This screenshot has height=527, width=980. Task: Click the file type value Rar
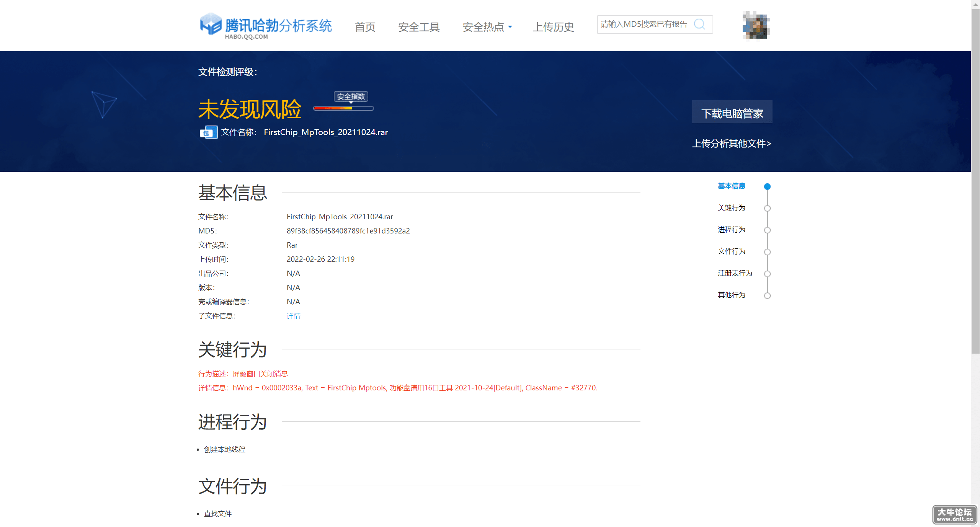click(x=292, y=245)
